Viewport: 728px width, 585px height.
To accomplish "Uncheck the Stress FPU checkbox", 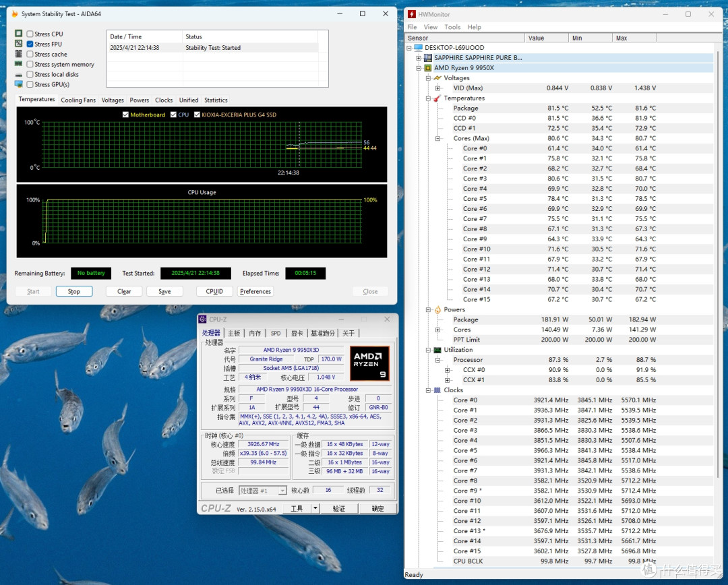I will tap(30, 44).
